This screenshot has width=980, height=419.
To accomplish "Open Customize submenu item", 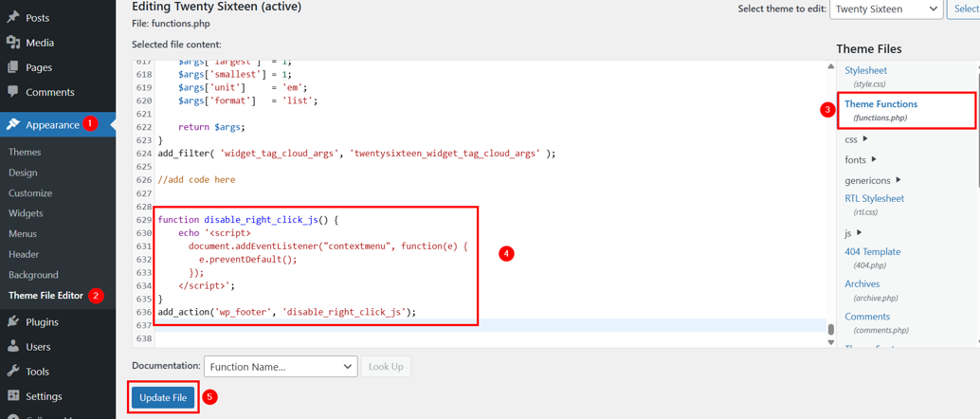I will pos(30,193).
